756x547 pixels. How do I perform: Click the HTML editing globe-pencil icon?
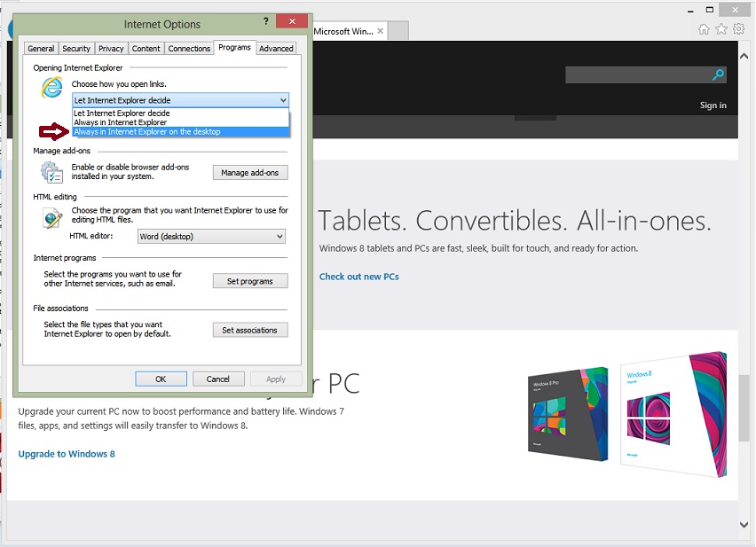click(x=52, y=218)
